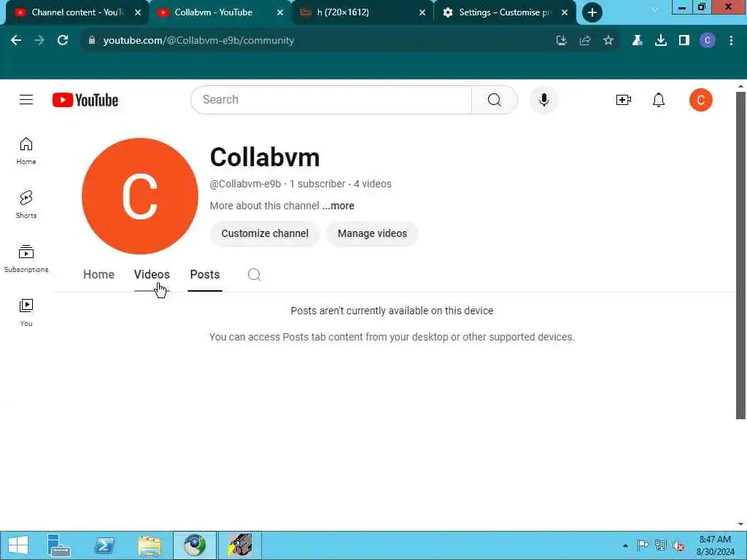
Task: Open the notifications bell
Action: click(659, 99)
